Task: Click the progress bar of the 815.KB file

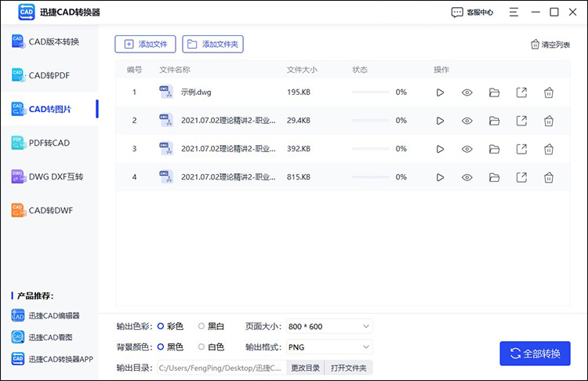Action: [371, 177]
